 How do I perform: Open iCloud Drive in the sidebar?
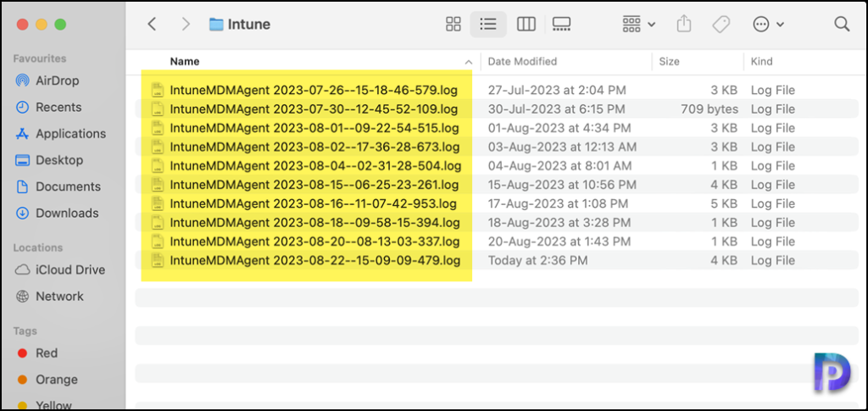[x=60, y=270]
